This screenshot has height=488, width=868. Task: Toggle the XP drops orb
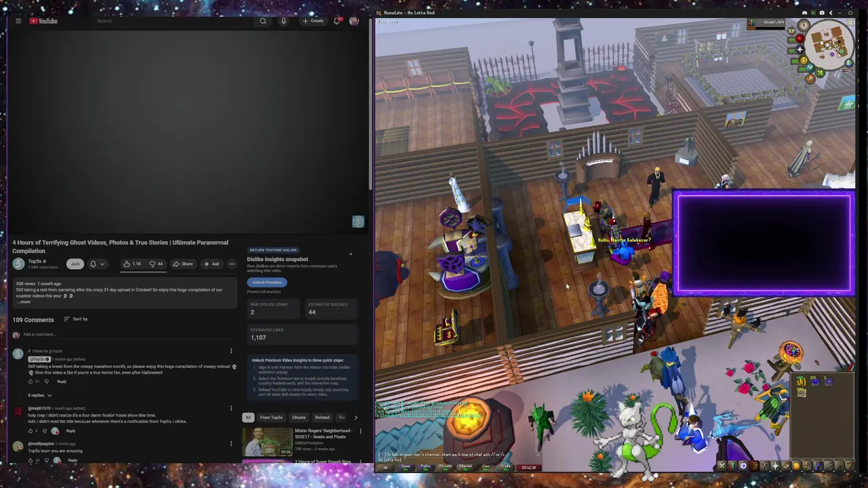791,31
